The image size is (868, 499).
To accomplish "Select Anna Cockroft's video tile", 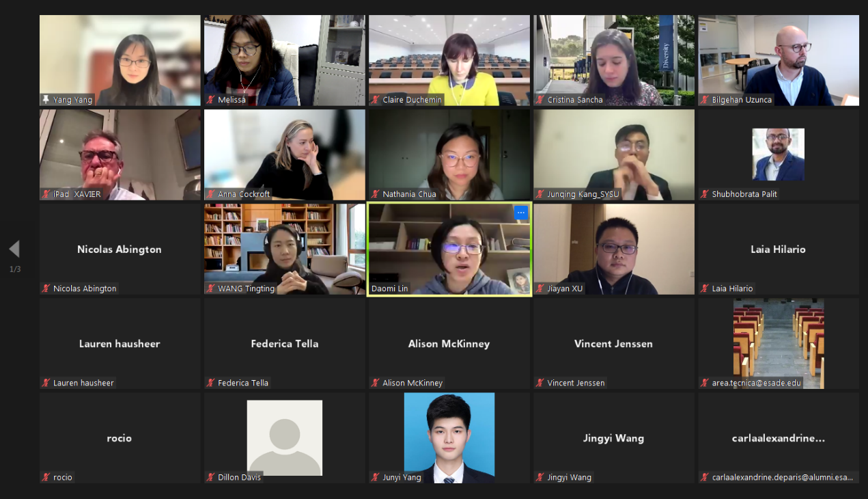I will tap(285, 154).
